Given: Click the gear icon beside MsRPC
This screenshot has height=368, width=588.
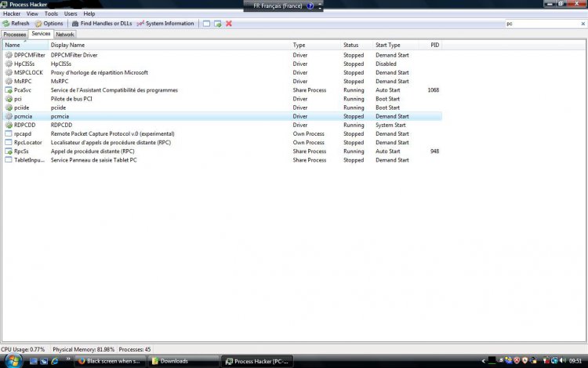Looking at the screenshot, I should coord(9,82).
